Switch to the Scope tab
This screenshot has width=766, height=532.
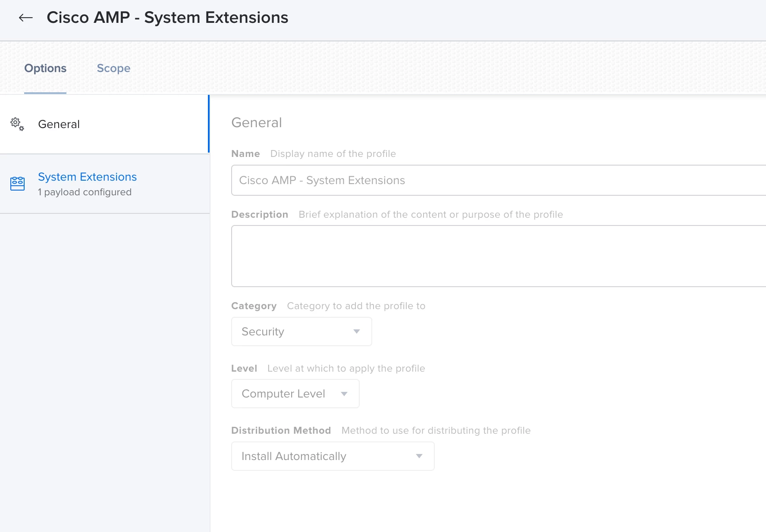[113, 68]
